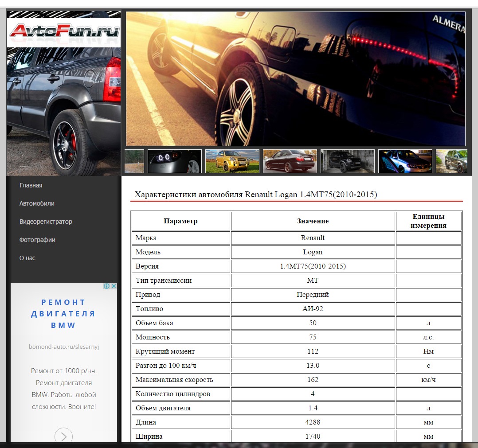
Task: Click the engine volume value '1.4'
Action: click(x=313, y=408)
